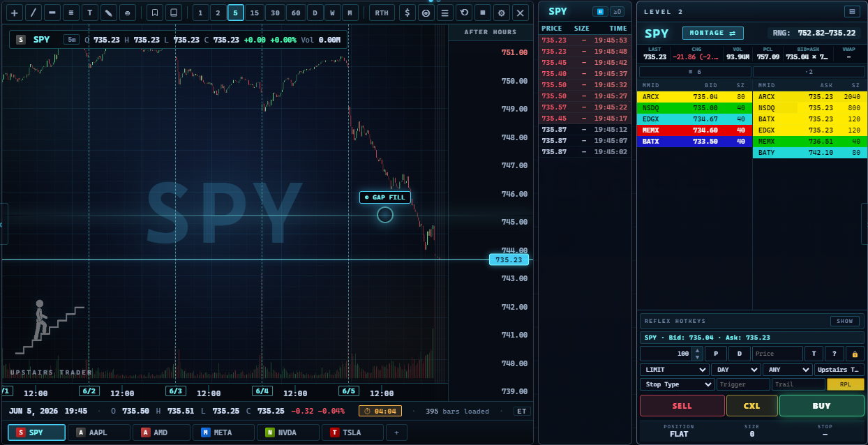Viewport: 868px width, 445px height.
Task: Select the 15 minute timeframe
Action: point(255,13)
